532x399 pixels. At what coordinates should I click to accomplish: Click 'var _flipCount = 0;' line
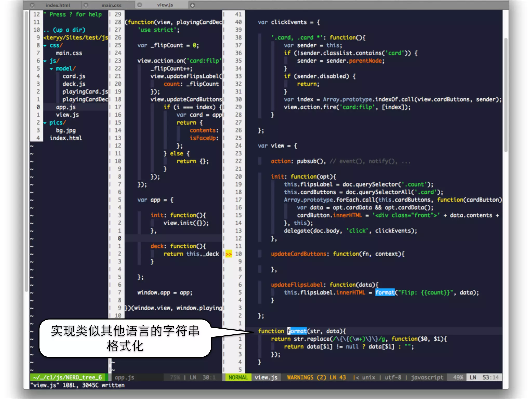click(x=168, y=45)
